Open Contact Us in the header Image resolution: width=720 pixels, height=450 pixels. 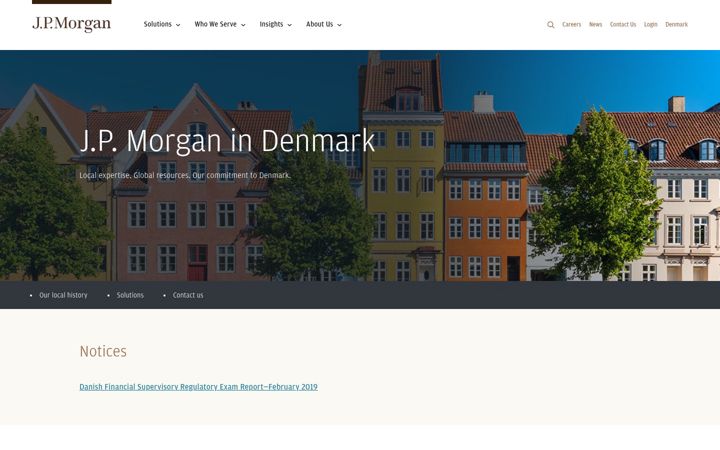click(x=623, y=25)
